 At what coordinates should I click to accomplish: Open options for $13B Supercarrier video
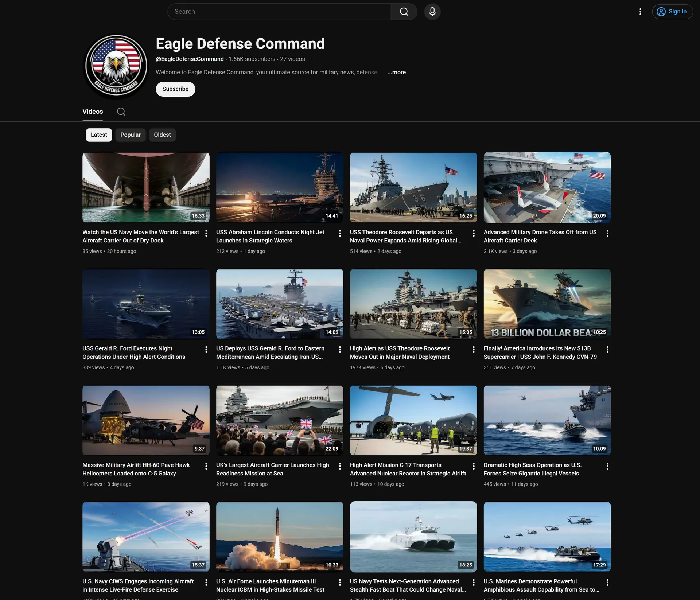(x=607, y=350)
